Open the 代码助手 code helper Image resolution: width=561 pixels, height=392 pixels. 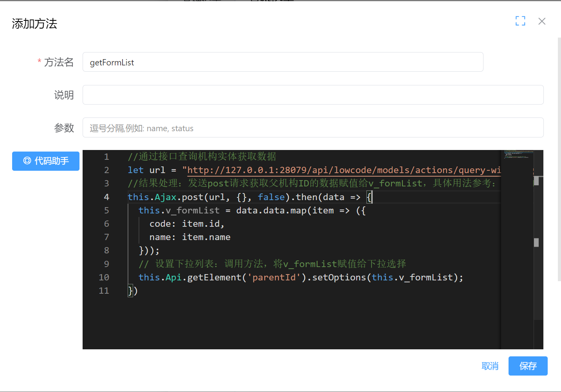(46, 161)
